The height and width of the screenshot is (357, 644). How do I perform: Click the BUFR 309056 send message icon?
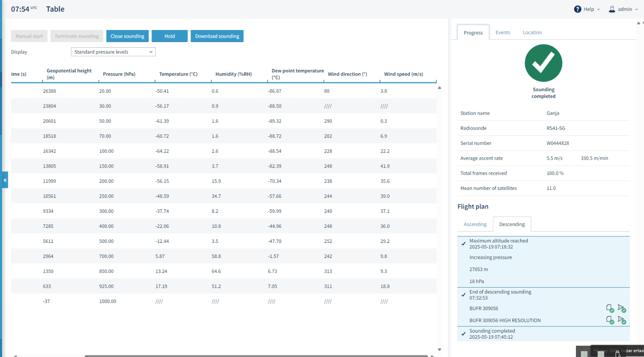coord(622,309)
